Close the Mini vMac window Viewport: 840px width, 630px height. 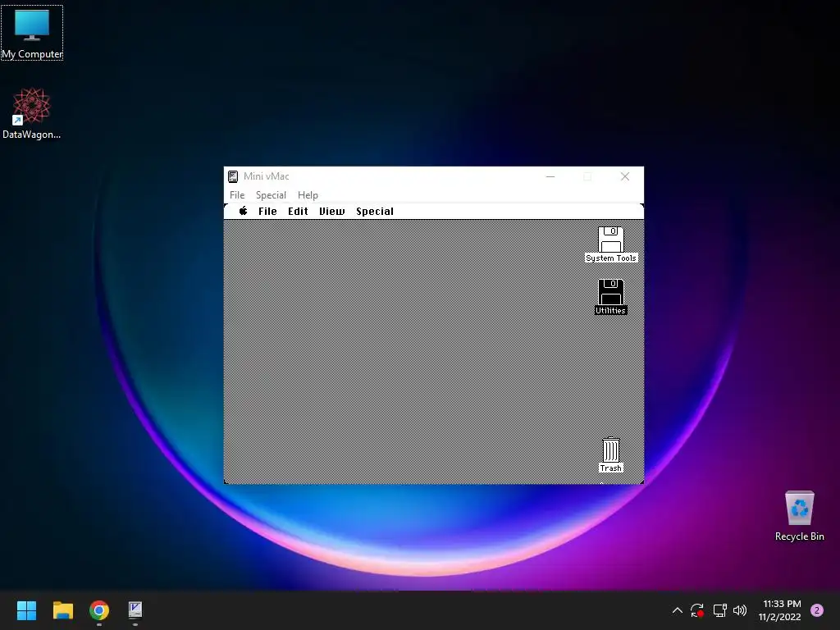tap(624, 176)
